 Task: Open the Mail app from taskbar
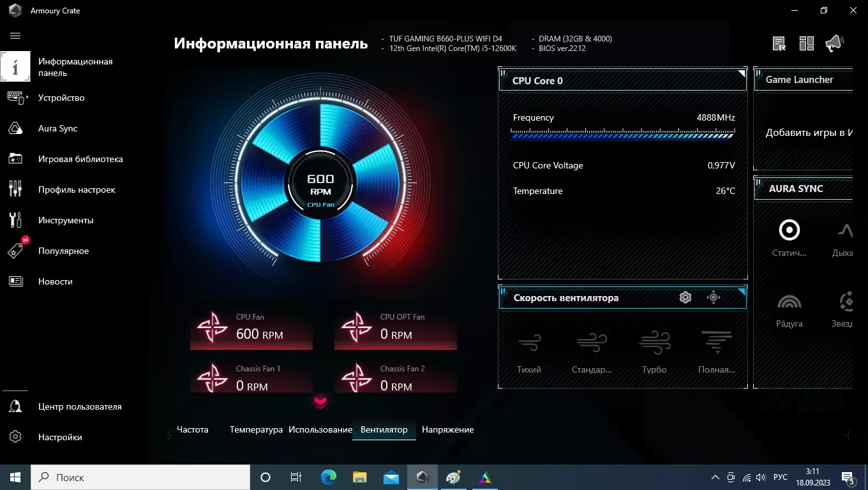[x=391, y=477]
